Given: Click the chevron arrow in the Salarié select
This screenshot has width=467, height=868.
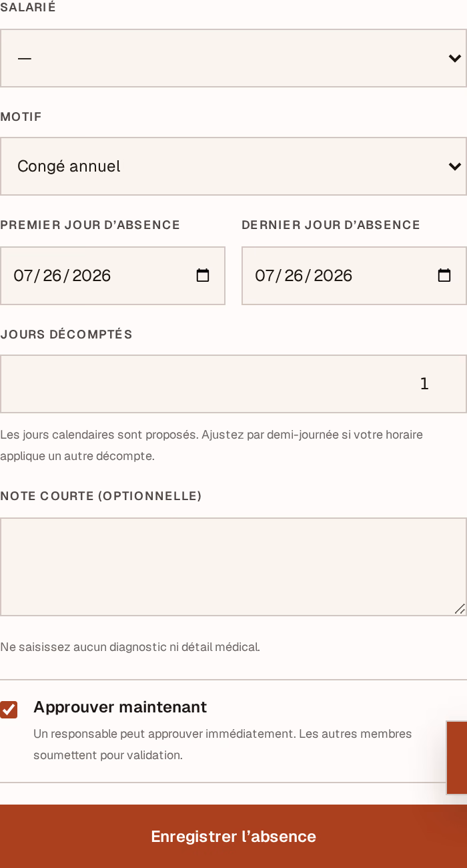Looking at the screenshot, I should click(455, 58).
